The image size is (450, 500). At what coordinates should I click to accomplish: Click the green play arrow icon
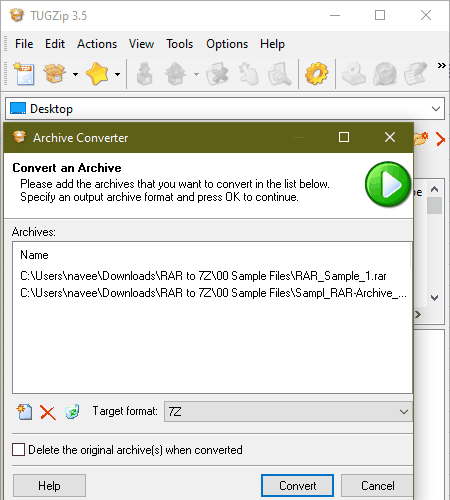388,184
